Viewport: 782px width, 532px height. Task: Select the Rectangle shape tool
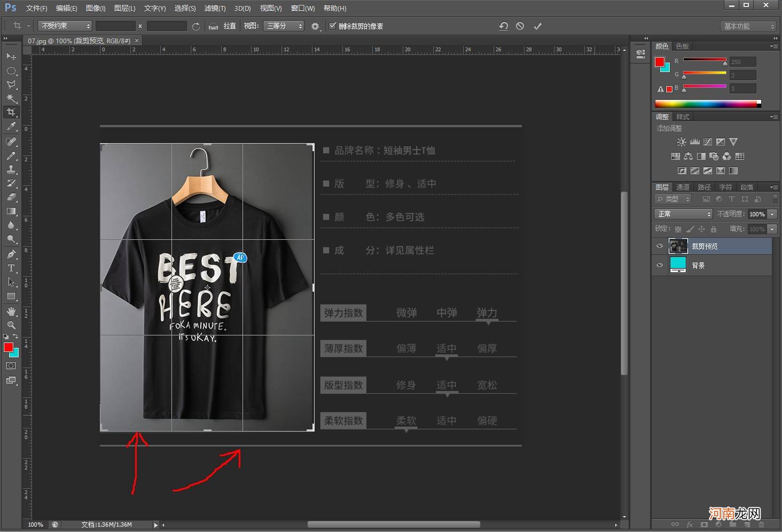pyautogui.click(x=11, y=296)
